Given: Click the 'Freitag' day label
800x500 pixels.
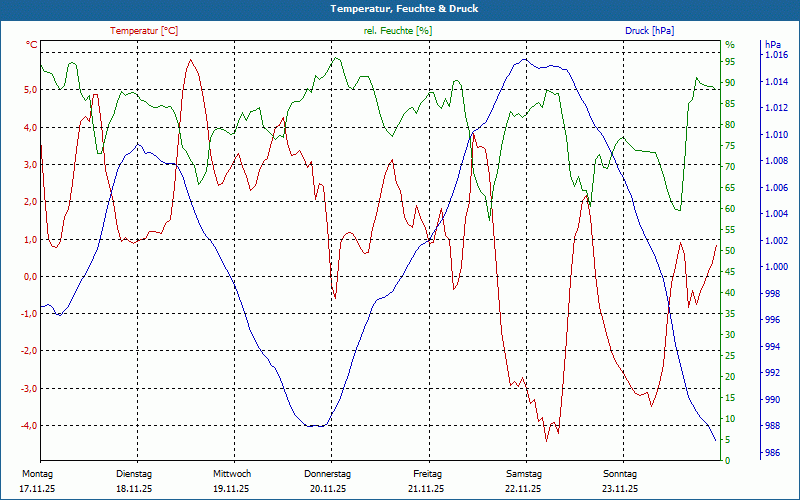Looking at the screenshot, I should coord(428,474).
